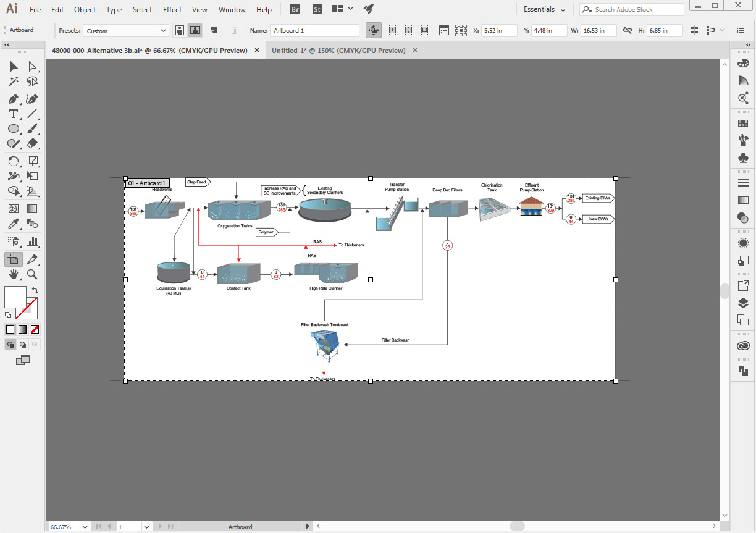The width and height of the screenshot is (756, 533).
Task: Open the Swatches panel icon
Action: [x=743, y=123]
